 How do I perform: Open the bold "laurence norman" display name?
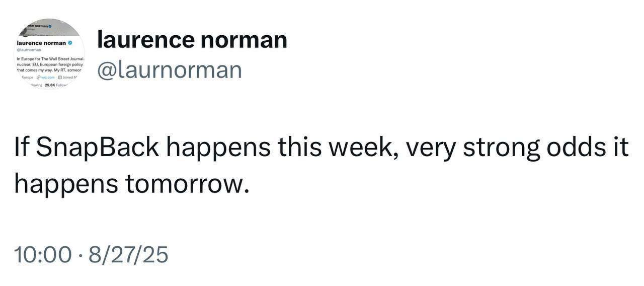[x=192, y=39]
